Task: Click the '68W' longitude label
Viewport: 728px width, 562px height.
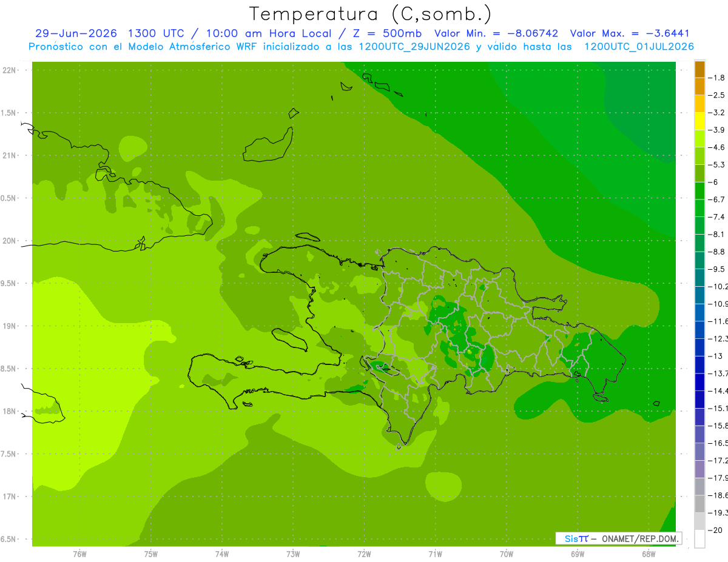Action: click(x=649, y=554)
